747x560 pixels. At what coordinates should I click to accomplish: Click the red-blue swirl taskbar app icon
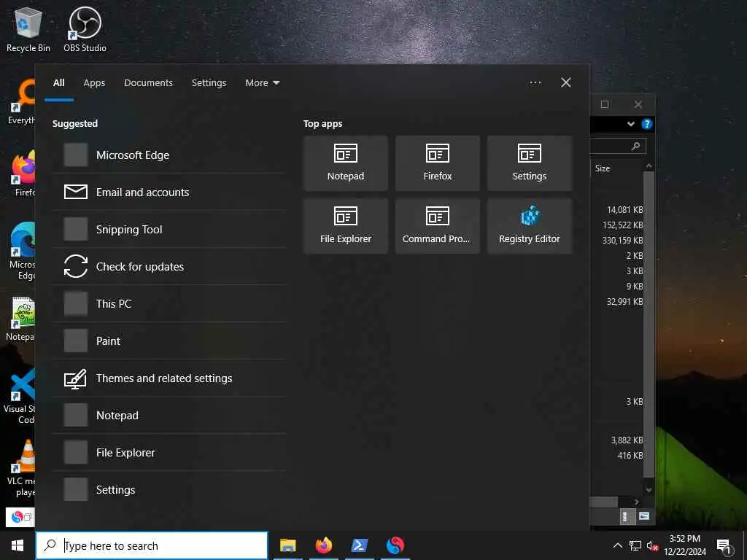[395, 545]
